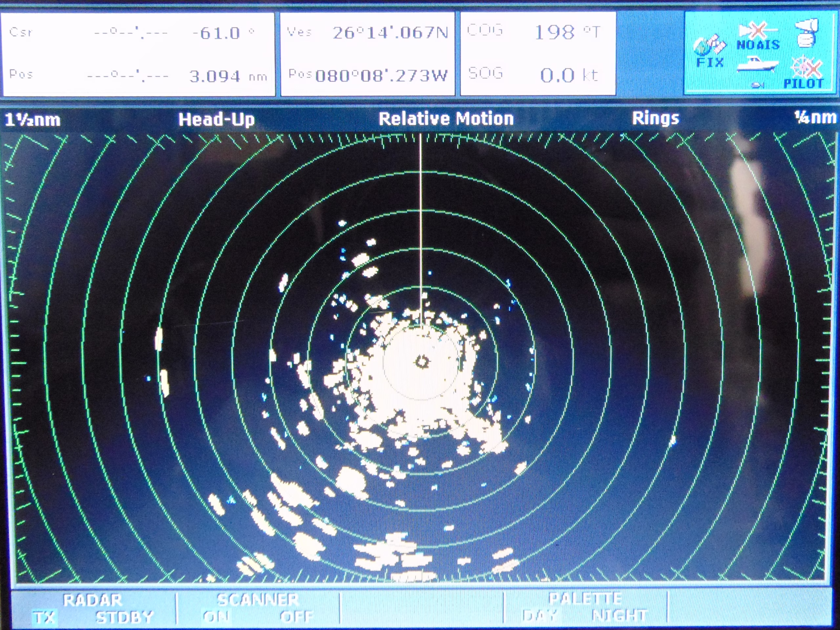Viewport: 840px width, 630px height.
Task: Change the Relative Motion mode
Action: [x=446, y=118]
